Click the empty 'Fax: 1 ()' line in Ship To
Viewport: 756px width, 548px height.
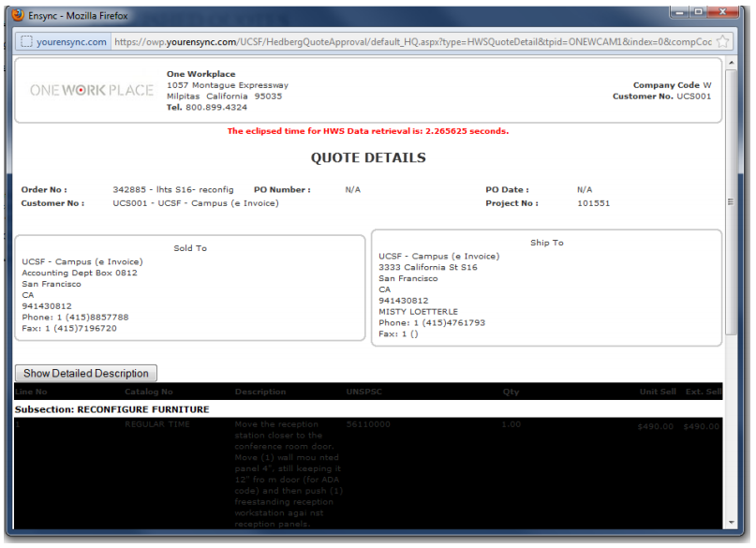click(x=398, y=334)
